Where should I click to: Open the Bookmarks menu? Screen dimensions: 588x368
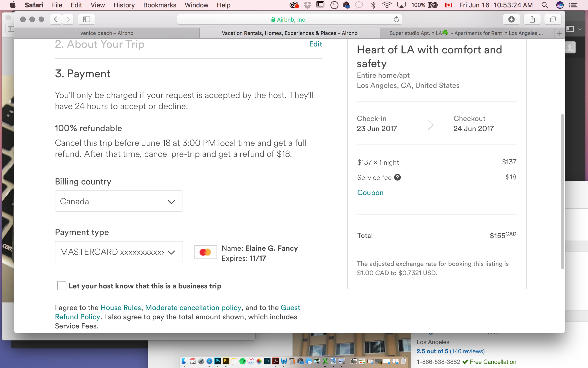click(x=160, y=5)
